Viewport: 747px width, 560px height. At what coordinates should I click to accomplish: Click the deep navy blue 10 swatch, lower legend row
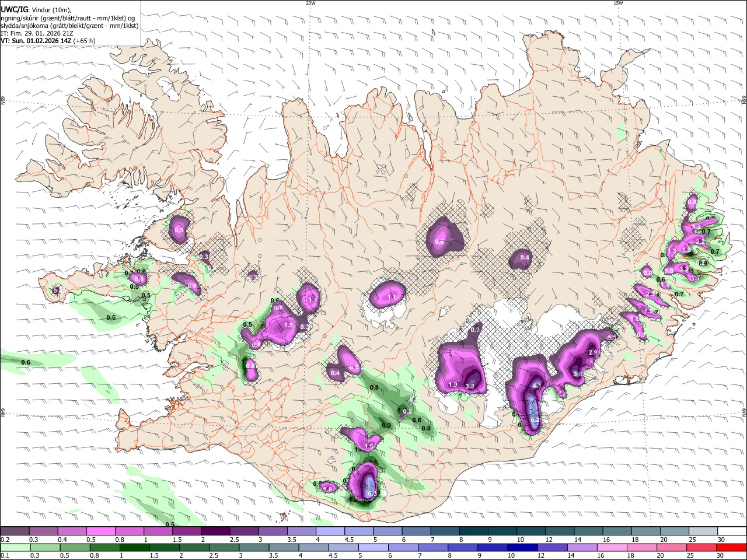[522, 547]
